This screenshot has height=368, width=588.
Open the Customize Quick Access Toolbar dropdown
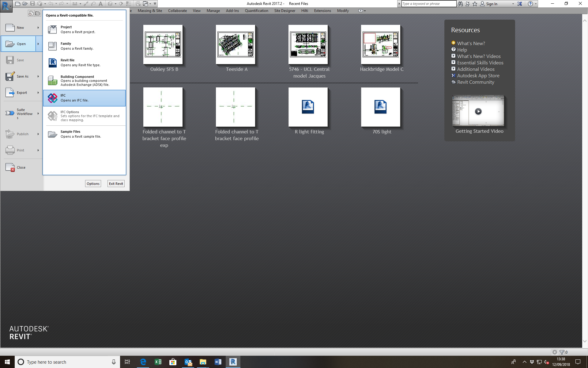coord(155,4)
